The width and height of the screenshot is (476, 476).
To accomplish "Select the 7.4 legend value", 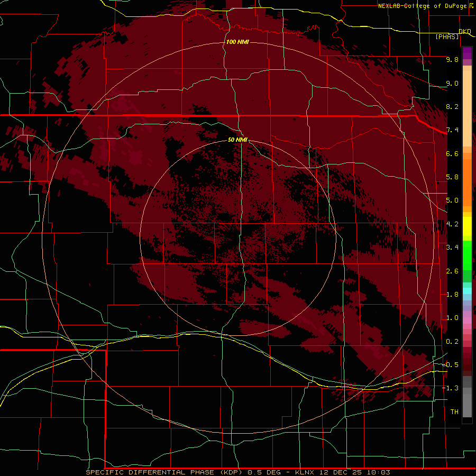I will click(452, 130).
